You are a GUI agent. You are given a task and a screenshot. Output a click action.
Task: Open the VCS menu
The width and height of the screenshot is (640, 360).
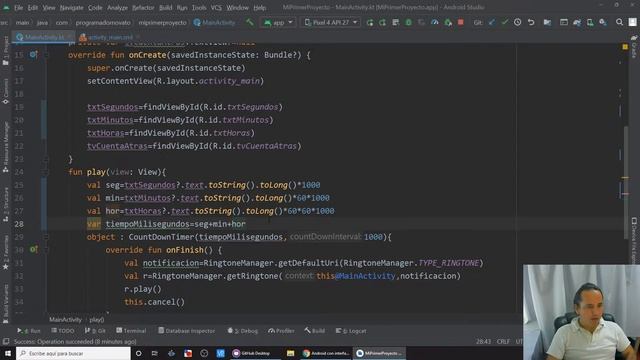(x=216, y=7)
